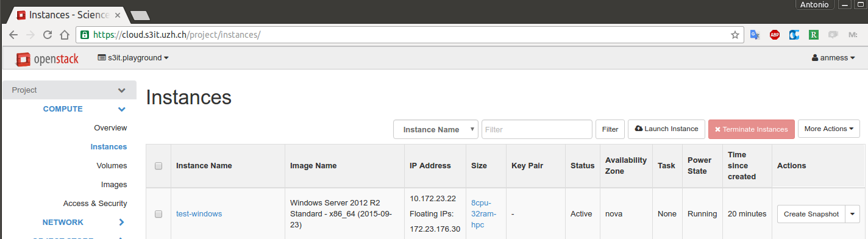Click the Active status cell
Viewport: 868px width, 239px height.
582,214
